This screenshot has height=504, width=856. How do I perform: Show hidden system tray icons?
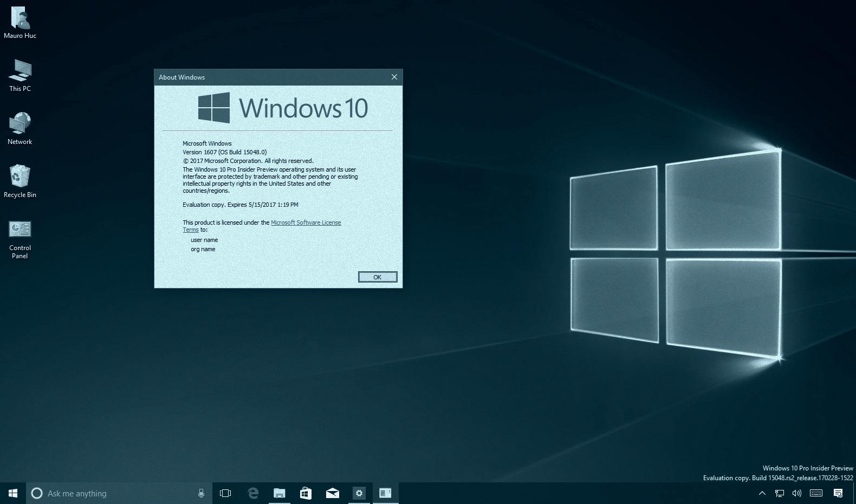pos(762,493)
